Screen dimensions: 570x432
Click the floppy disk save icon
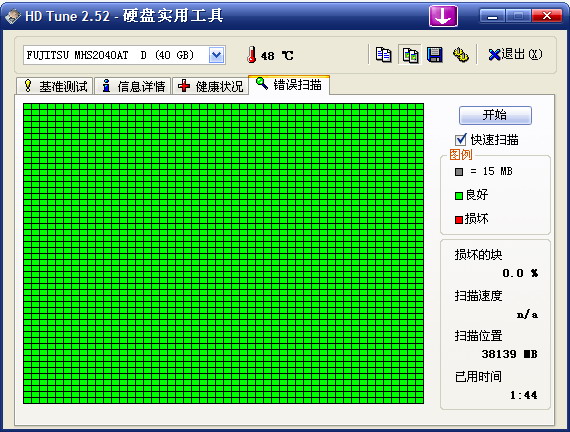pyautogui.click(x=434, y=55)
